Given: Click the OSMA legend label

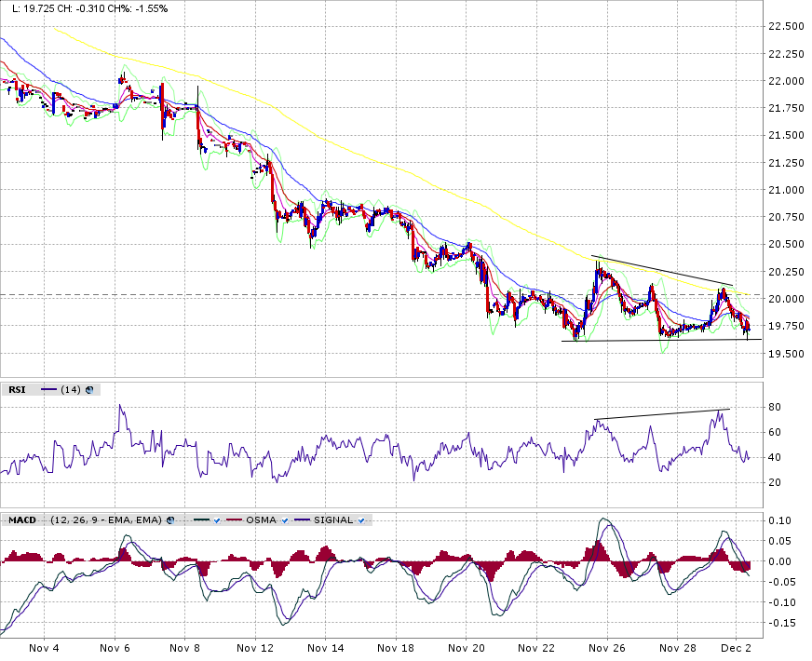Looking at the screenshot, I should pos(261,520).
